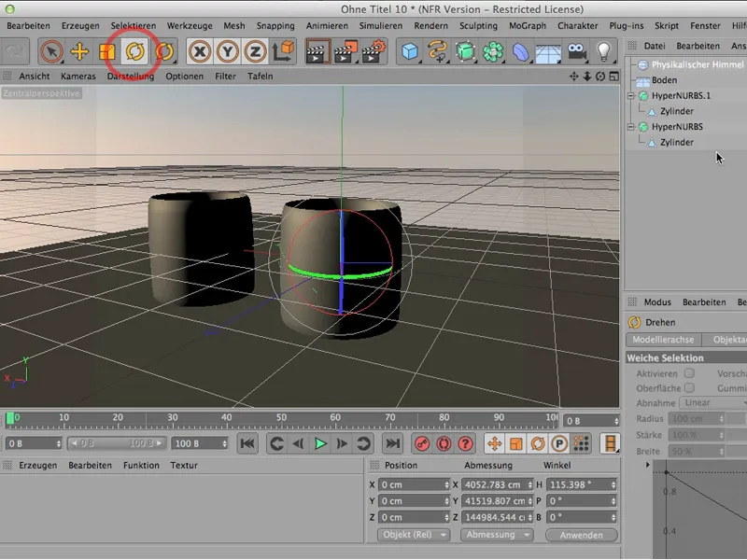
Task: Click the H angle 115.398 field
Action: 581,484
